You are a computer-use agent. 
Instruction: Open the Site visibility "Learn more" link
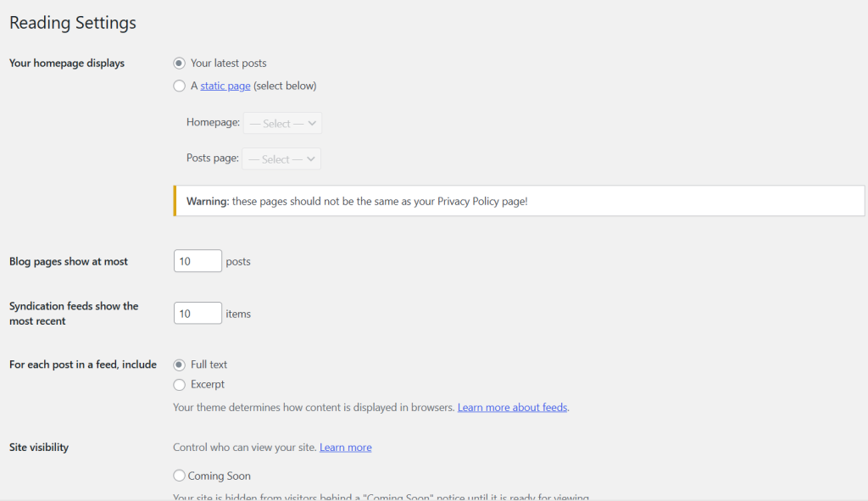coord(346,448)
